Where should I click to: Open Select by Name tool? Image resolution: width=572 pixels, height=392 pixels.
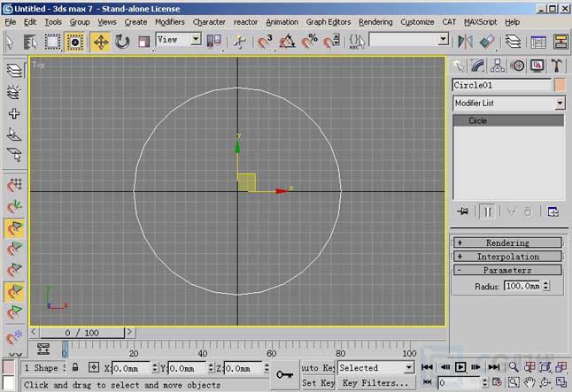tap(31, 42)
